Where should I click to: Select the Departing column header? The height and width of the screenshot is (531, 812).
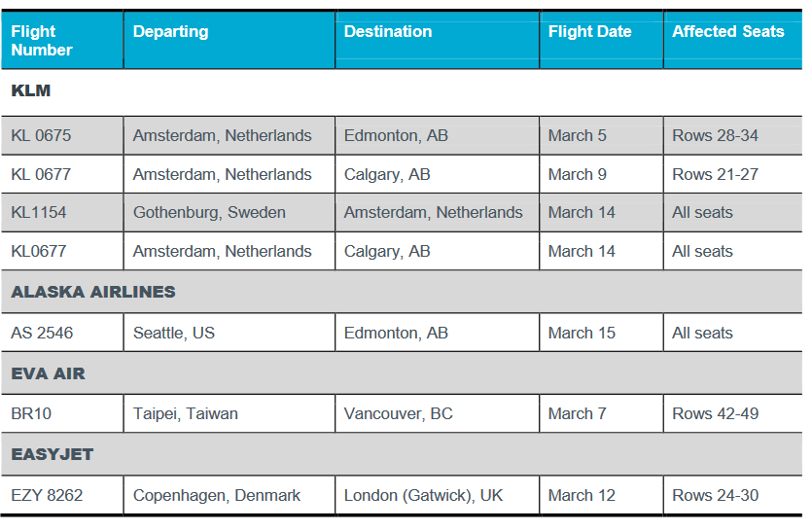pyautogui.click(x=229, y=41)
